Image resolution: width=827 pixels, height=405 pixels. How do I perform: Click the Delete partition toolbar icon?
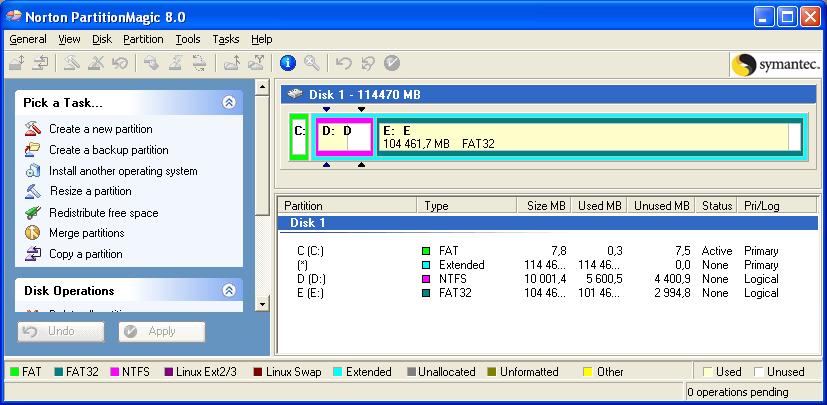coord(95,63)
